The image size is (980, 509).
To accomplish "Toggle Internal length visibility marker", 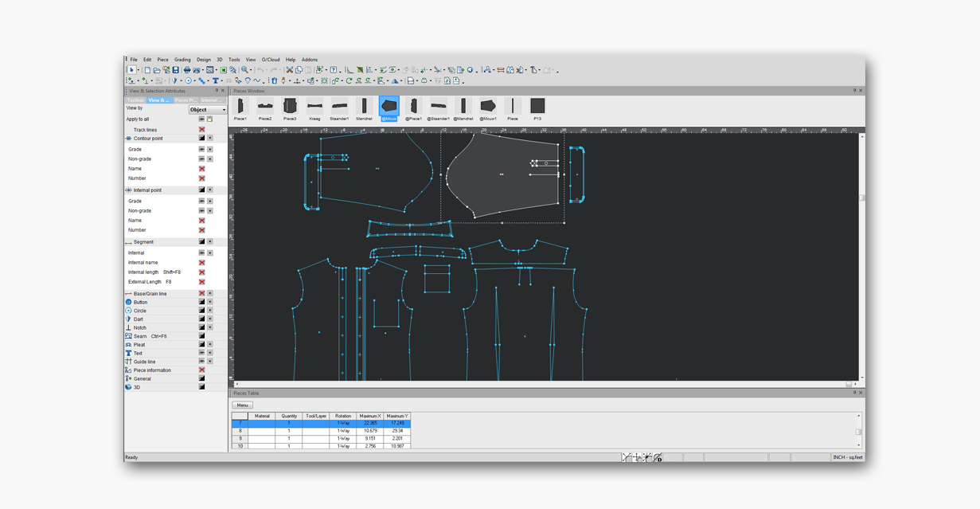I will [201, 272].
